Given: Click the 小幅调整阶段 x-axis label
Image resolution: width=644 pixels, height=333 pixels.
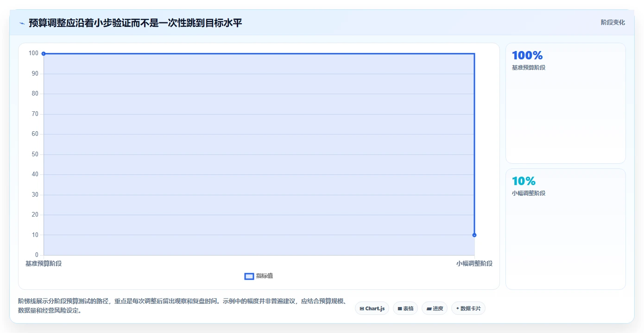Looking at the screenshot, I should pyautogui.click(x=474, y=263).
